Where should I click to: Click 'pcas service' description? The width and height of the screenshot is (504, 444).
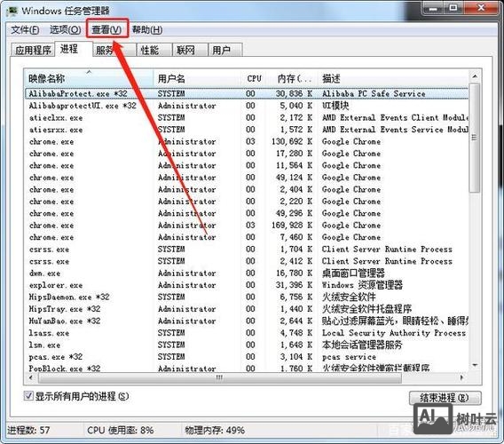[349, 357]
